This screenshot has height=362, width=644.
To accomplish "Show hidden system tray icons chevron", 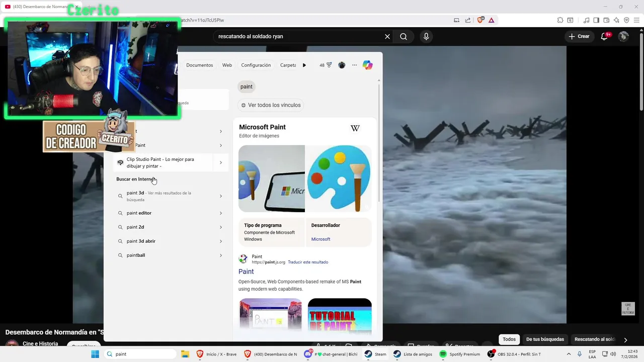I will [569, 354].
